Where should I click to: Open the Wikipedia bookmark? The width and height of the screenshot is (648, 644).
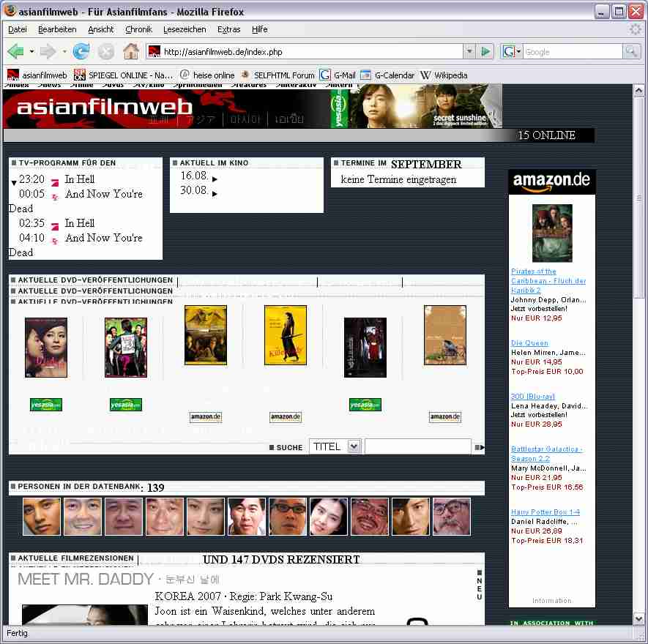[444, 75]
